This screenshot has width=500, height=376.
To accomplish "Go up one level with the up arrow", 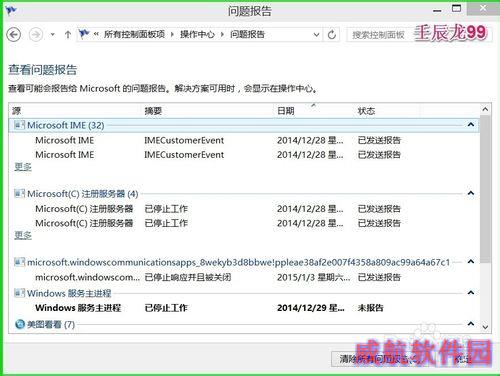I will pyautogui.click(x=68, y=34).
